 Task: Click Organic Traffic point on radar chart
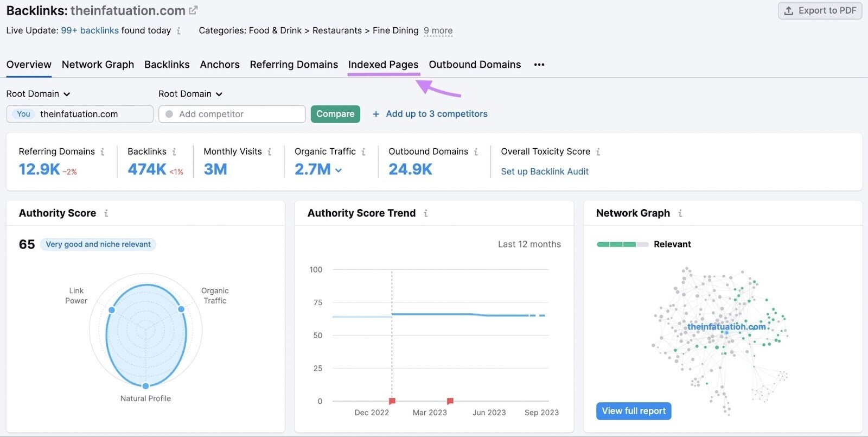point(181,309)
